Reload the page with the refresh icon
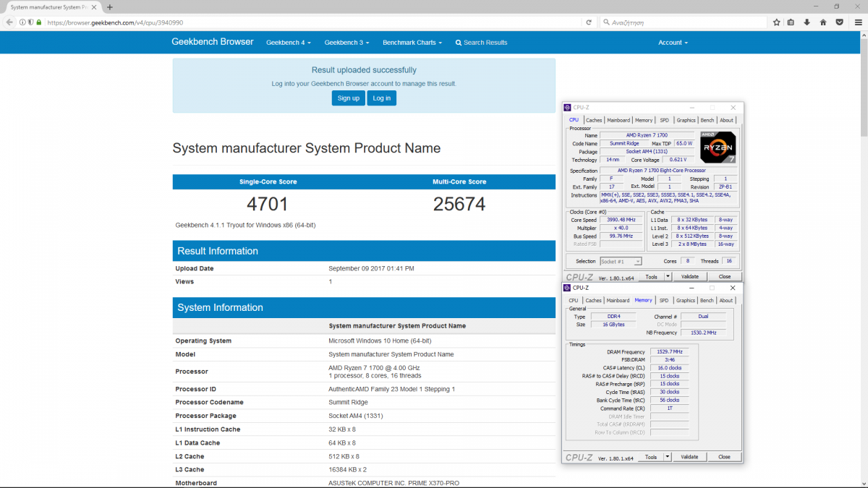This screenshot has width=868, height=488. (589, 22)
